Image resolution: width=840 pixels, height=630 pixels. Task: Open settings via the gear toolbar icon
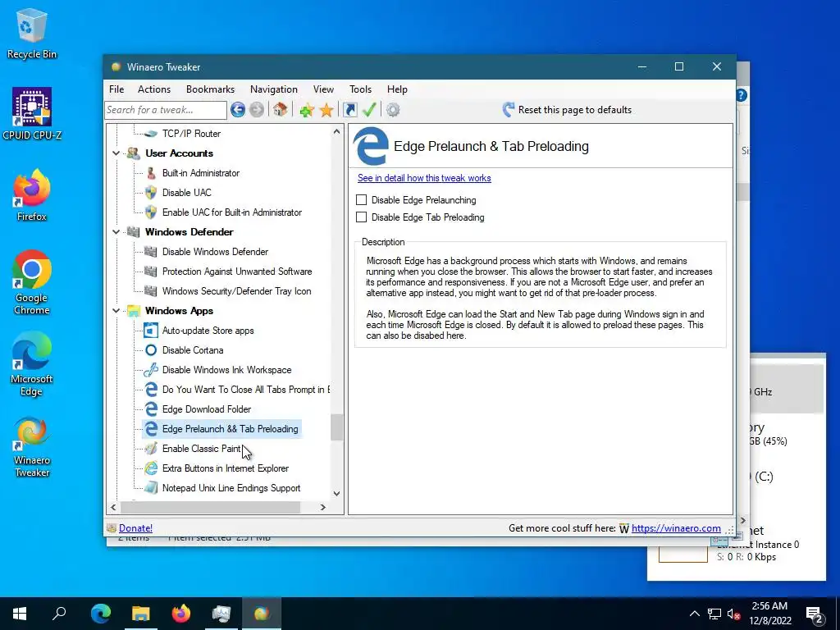[393, 110]
